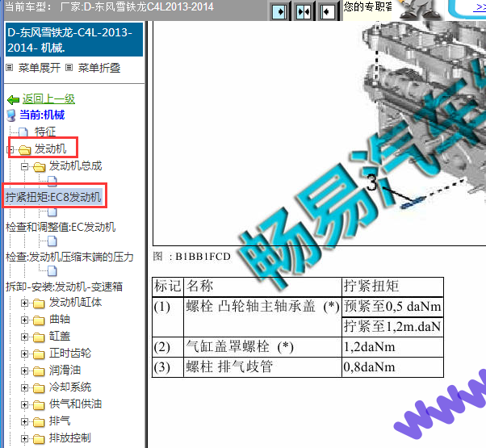The width and height of the screenshot is (486, 448).
Task: Select the 缸盖 tree item
Action: [x=60, y=336]
